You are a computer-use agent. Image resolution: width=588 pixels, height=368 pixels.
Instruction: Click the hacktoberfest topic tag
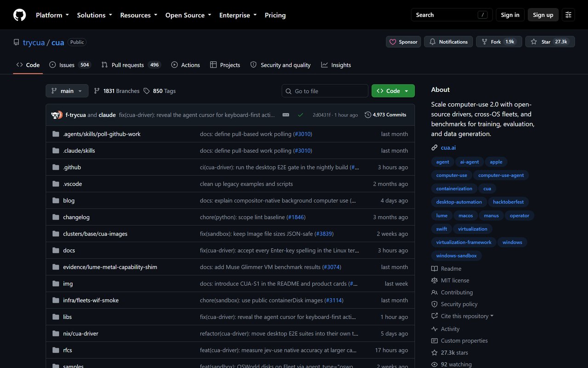pos(508,202)
